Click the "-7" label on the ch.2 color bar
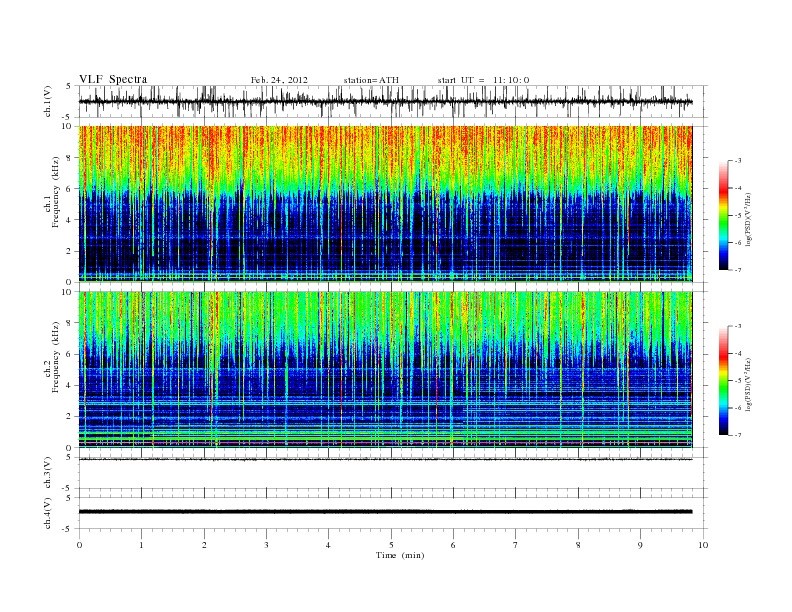 [738, 435]
